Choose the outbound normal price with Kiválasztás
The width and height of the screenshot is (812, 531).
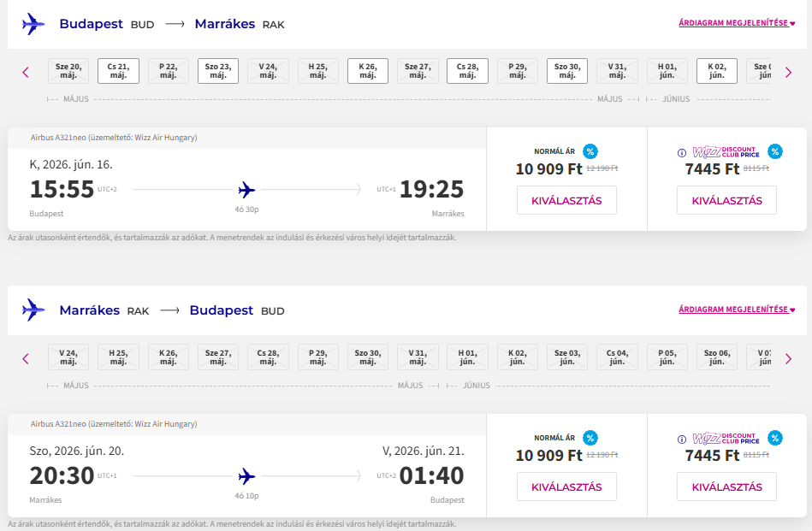coord(566,200)
